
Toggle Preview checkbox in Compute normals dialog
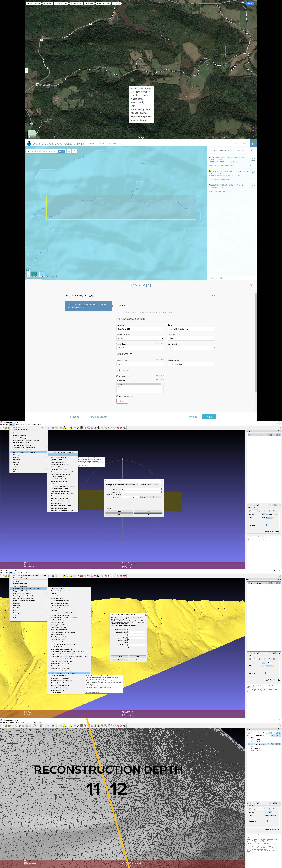pyautogui.click(x=106, y=509)
